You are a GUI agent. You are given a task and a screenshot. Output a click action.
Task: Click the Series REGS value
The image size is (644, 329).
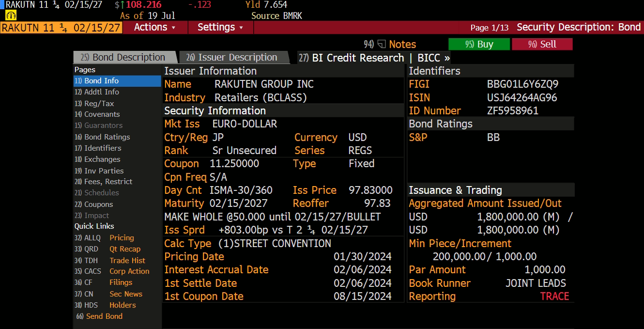tap(360, 151)
